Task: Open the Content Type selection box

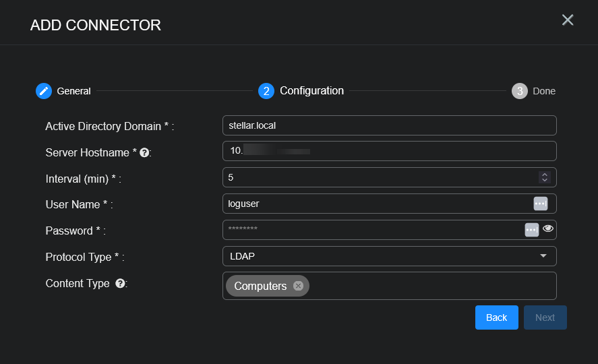Action: tap(431, 286)
